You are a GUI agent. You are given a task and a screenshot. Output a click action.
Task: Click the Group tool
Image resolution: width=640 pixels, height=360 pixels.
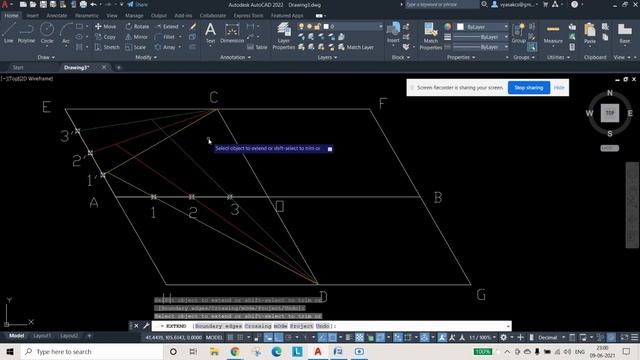click(518, 33)
